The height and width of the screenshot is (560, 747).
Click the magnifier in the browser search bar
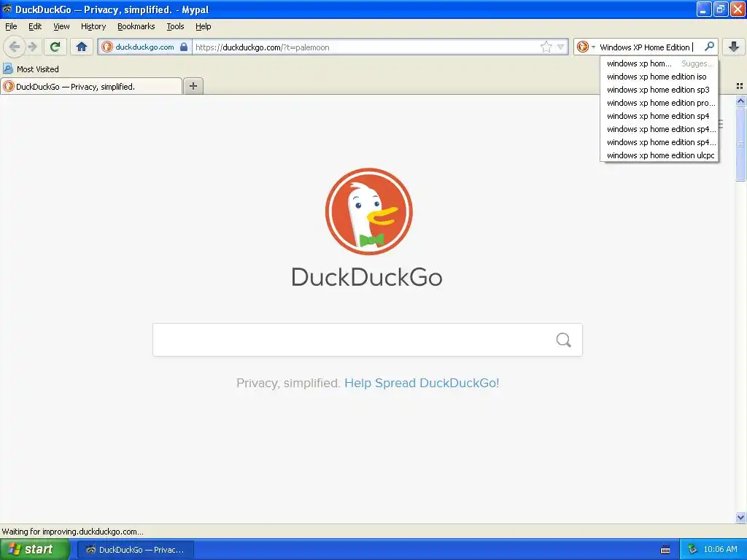[x=709, y=47]
